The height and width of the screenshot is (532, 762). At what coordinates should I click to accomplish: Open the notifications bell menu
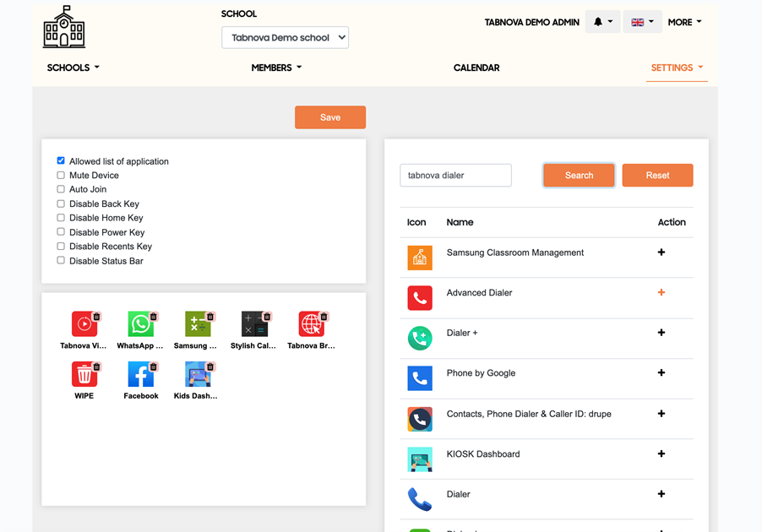click(602, 22)
